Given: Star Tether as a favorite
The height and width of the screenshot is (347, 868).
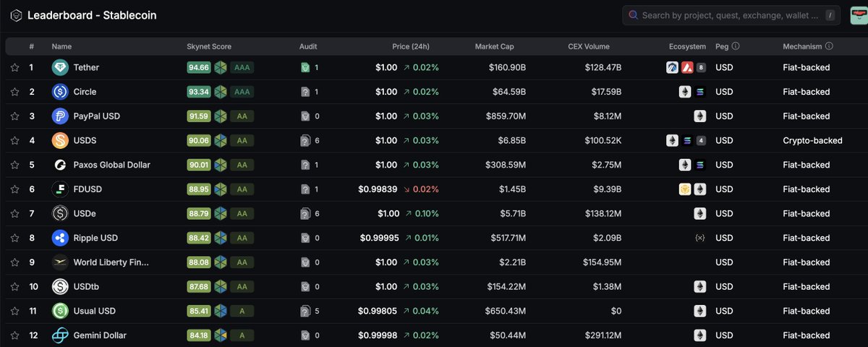Looking at the screenshot, I should click(14, 67).
